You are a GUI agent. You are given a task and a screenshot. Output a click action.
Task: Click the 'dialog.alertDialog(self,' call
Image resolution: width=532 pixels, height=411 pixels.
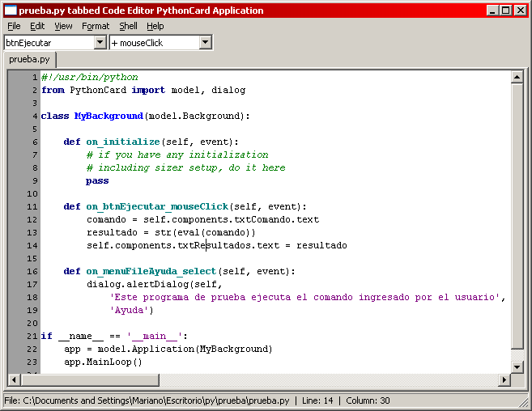click(155, 284)
